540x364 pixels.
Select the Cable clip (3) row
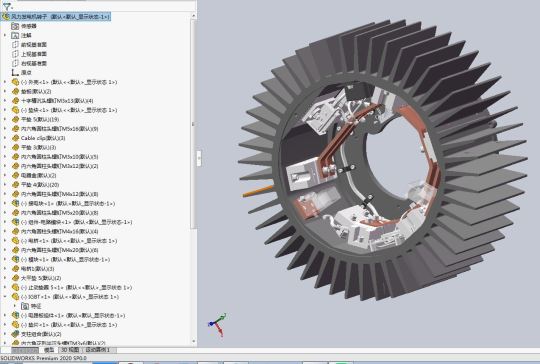pos(43,138)
